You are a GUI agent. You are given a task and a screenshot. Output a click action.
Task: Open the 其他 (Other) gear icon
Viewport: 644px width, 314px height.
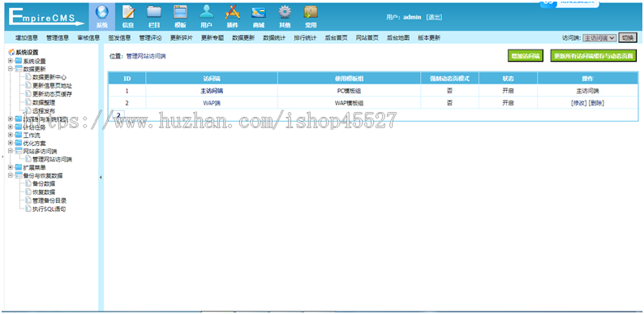(285, 13)
